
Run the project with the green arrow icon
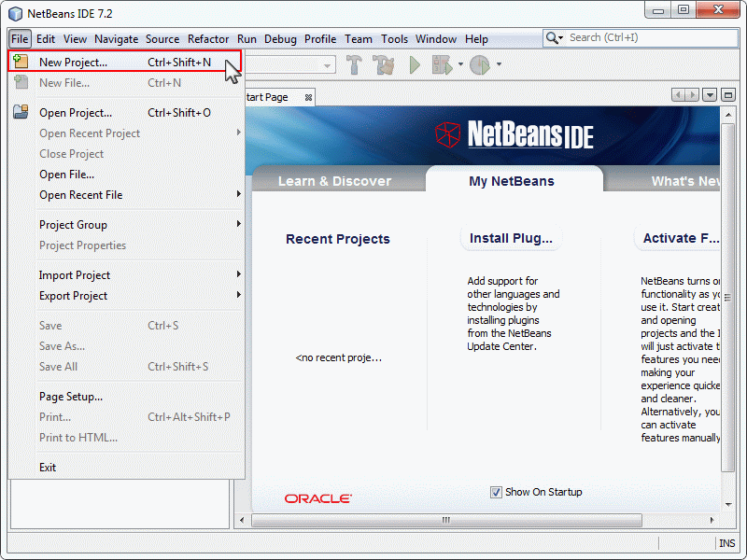click(414, 65)
